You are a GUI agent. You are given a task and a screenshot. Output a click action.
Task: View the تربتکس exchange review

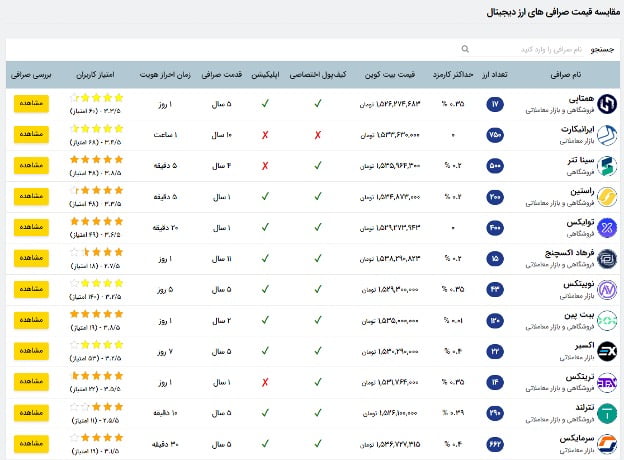pyautogui.click(x=31, y=382)
